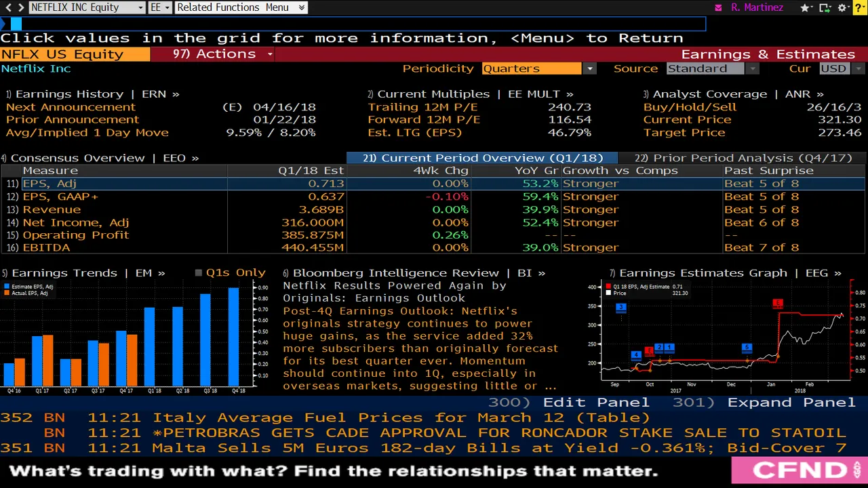Click the -0.10% 4Wk Chg value
The image size is (868, 488).
click(446, 197)
